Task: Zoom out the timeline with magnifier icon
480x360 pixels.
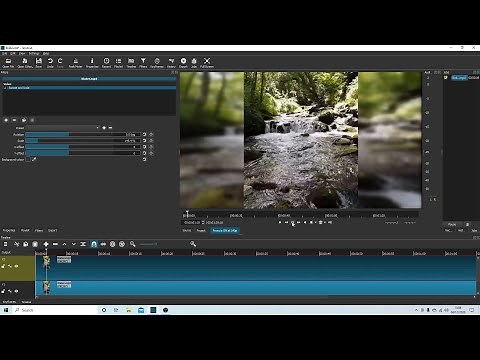Action: (x=133, y=244)
